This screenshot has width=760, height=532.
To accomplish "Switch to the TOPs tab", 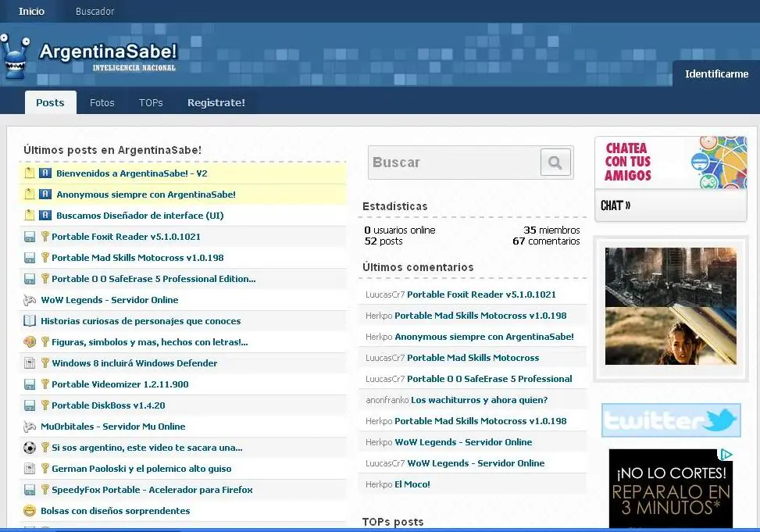I will [x=151, y=103].
